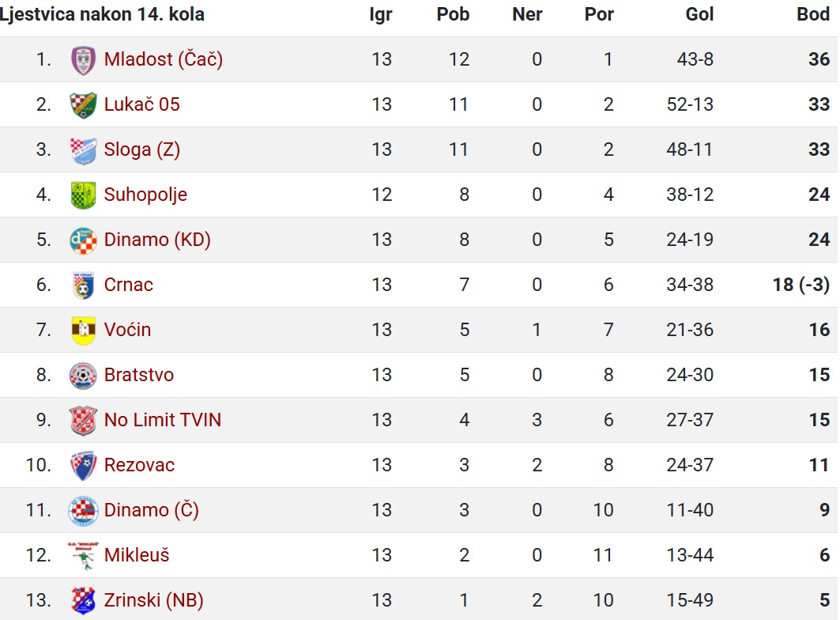
Task: Open the No Limit TVIN link
Action: pyautogui.click(x=163, y=419)
